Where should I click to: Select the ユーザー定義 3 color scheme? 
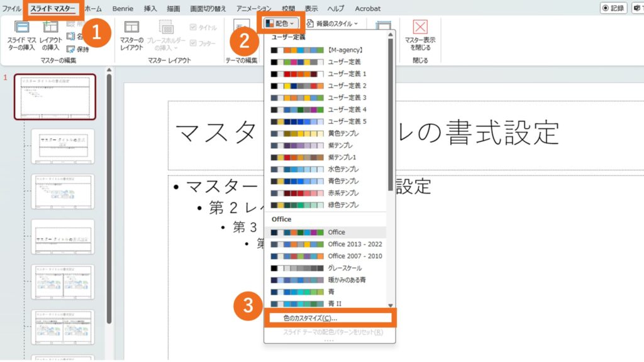(326, 97)
